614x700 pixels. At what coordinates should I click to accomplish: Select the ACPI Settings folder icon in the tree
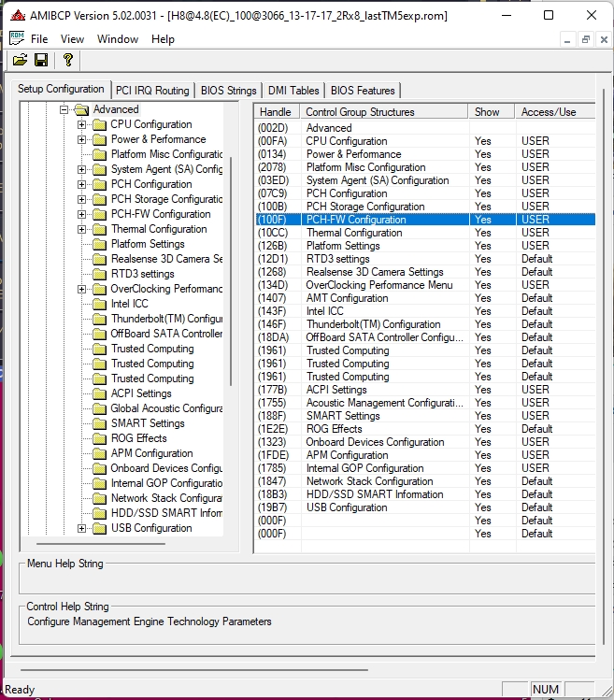pos(99,393)
